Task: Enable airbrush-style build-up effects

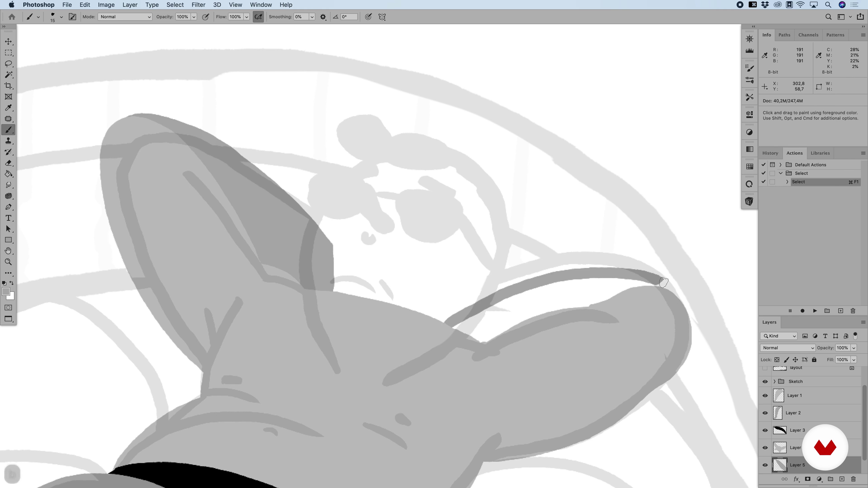Action: click(258, 17)
